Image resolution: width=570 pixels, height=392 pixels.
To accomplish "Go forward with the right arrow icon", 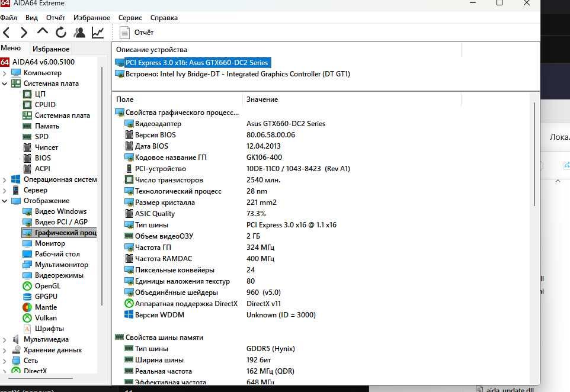I will 24,33.
